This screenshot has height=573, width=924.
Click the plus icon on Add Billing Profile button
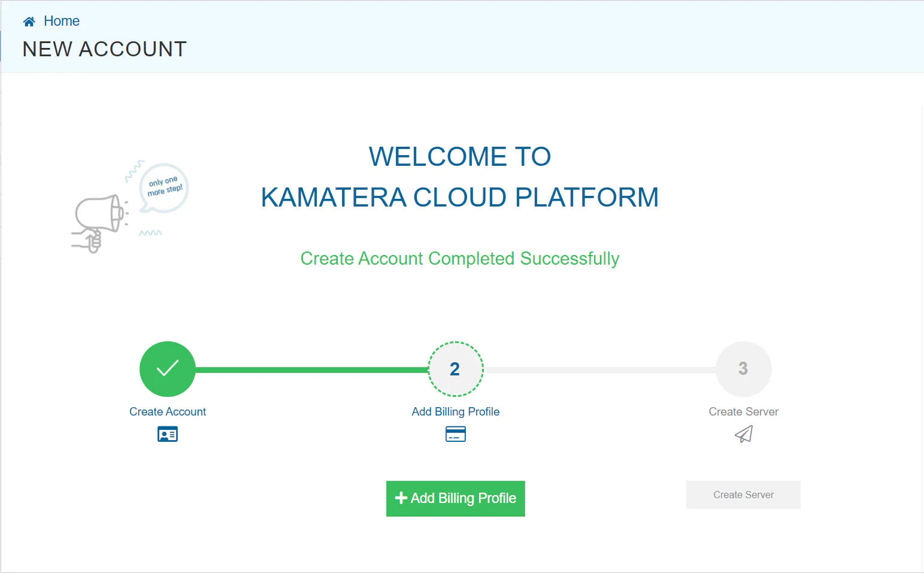(x=401, y=498)
